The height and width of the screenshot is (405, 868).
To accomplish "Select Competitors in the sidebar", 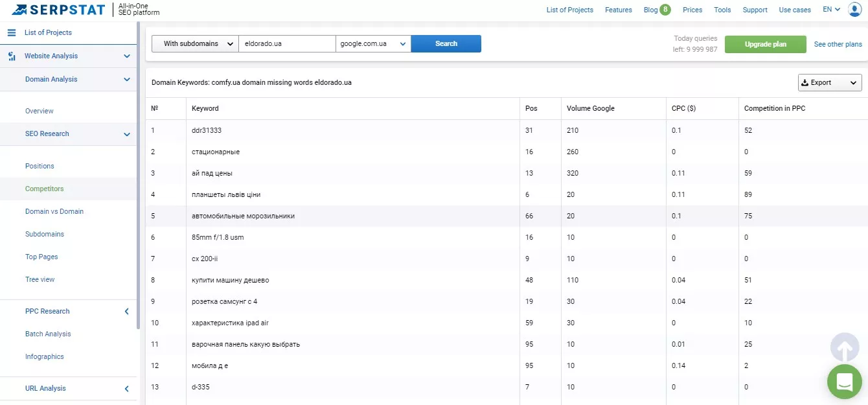I will 45,189.
